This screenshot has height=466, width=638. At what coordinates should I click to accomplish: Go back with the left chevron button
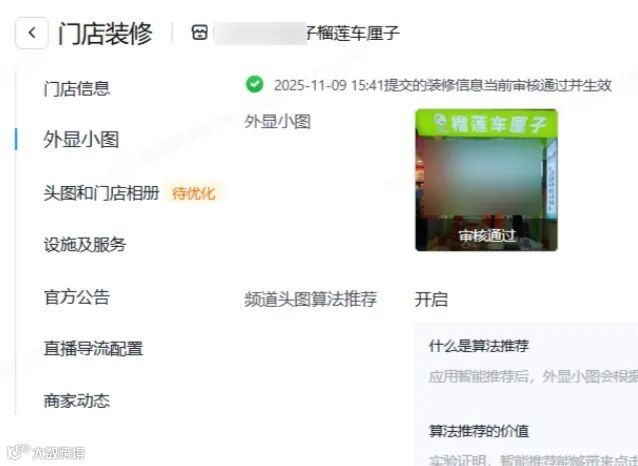tap(32, 33)
